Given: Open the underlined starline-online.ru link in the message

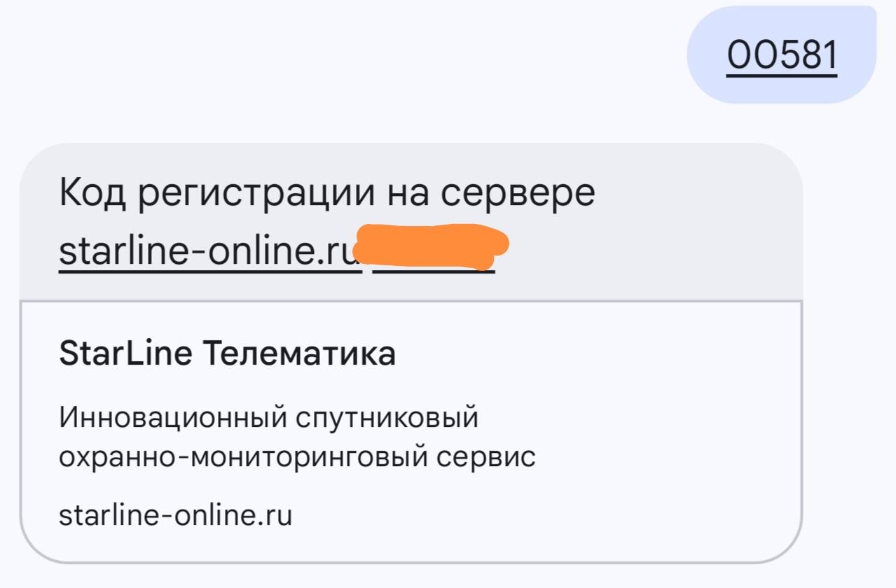Looking at the screenshot, I should tap(209, 251).
